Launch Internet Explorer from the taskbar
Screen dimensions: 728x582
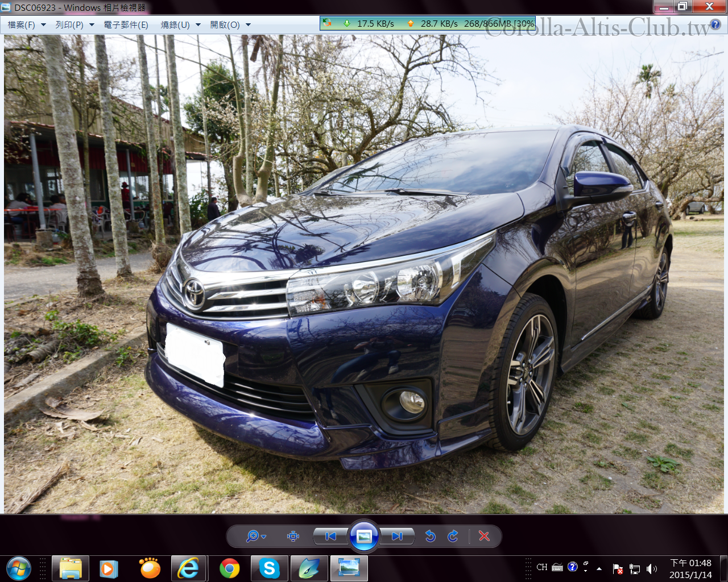pyautogui.click(x=189, y=568)
